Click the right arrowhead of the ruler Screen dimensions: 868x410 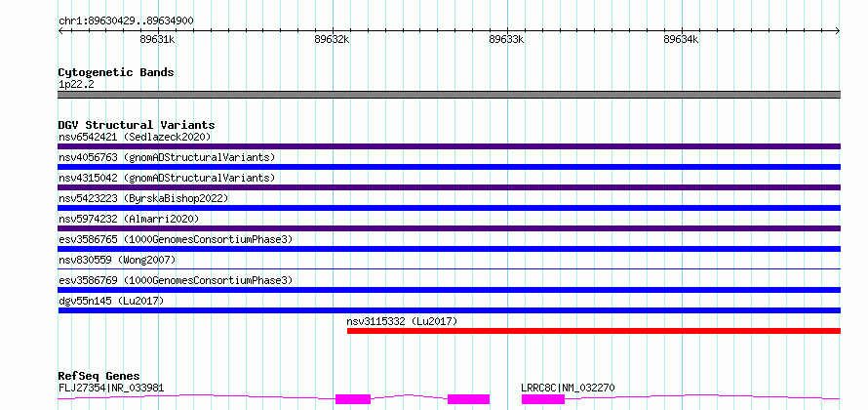point(838,31)
